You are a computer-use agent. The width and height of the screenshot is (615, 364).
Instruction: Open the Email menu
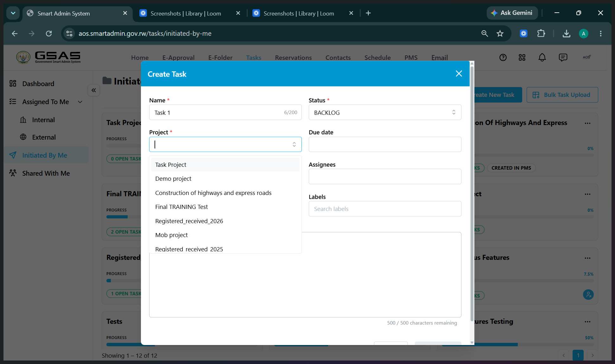tap(439, 58)
